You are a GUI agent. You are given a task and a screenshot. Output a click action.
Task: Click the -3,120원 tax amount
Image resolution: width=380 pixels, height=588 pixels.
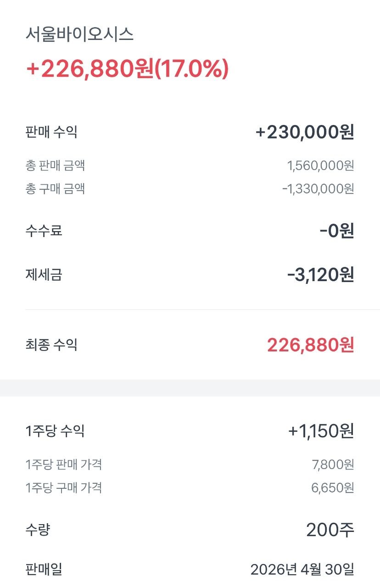coord(320,275)
